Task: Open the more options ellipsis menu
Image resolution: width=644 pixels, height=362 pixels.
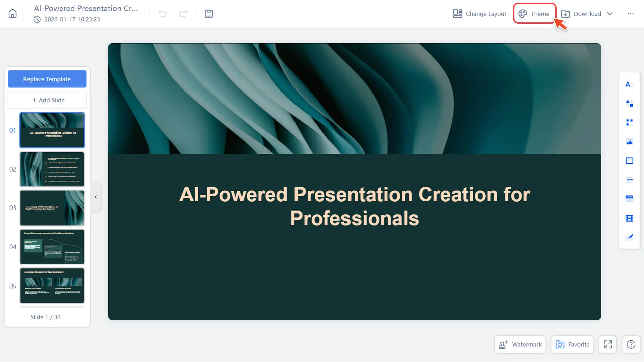Action: [x=631, y=14]
